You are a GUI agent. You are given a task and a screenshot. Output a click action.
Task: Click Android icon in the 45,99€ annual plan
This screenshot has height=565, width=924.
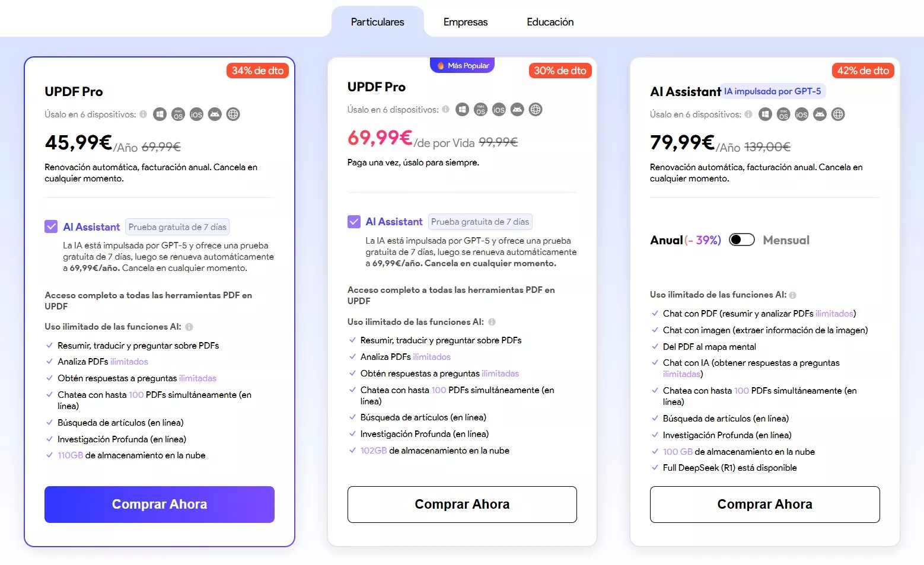(215, 114)
